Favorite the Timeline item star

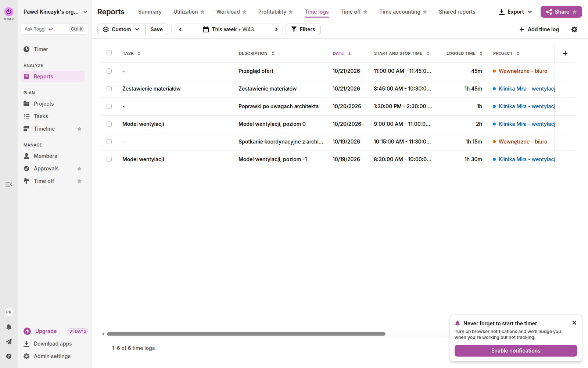click(x=79, y=129)
